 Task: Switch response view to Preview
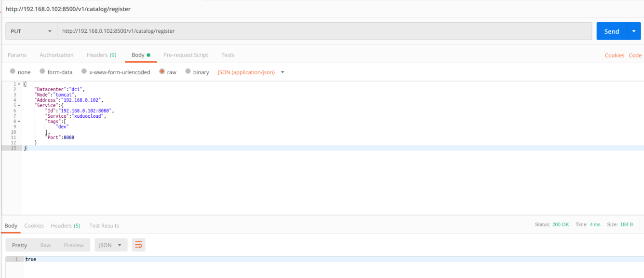coord(74,245)
